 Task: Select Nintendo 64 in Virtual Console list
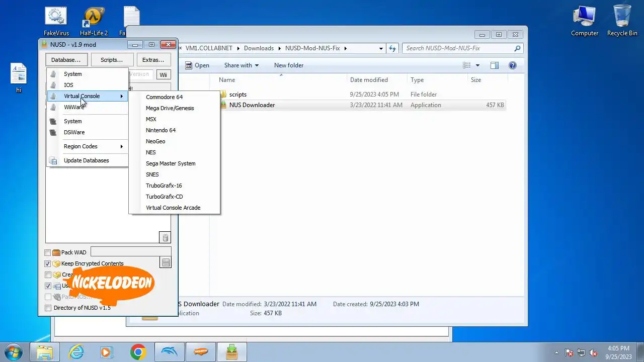coord(174,130)
